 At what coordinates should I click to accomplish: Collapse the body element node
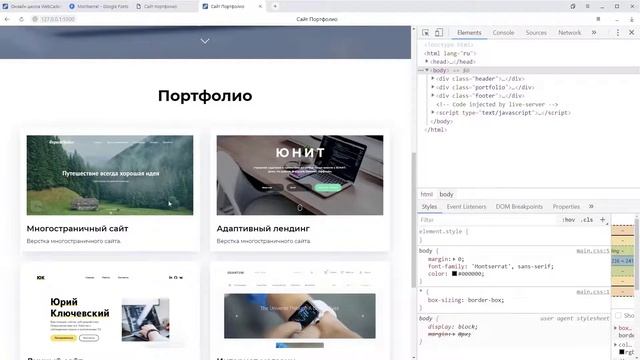(x=427, y=70)
